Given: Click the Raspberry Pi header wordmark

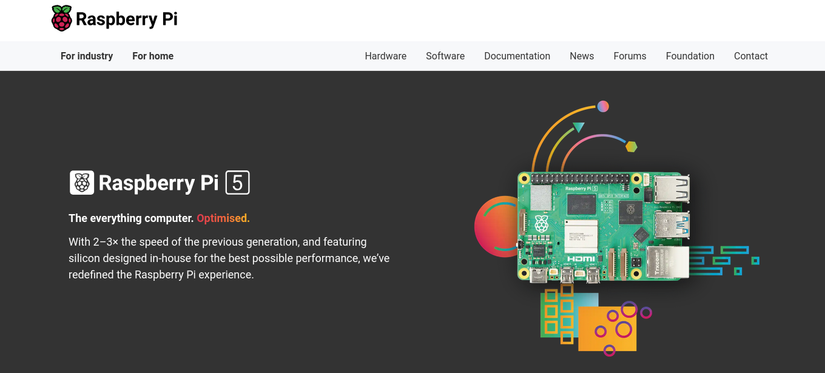Looking at the screenshot, I should click(x=126, y=19).
